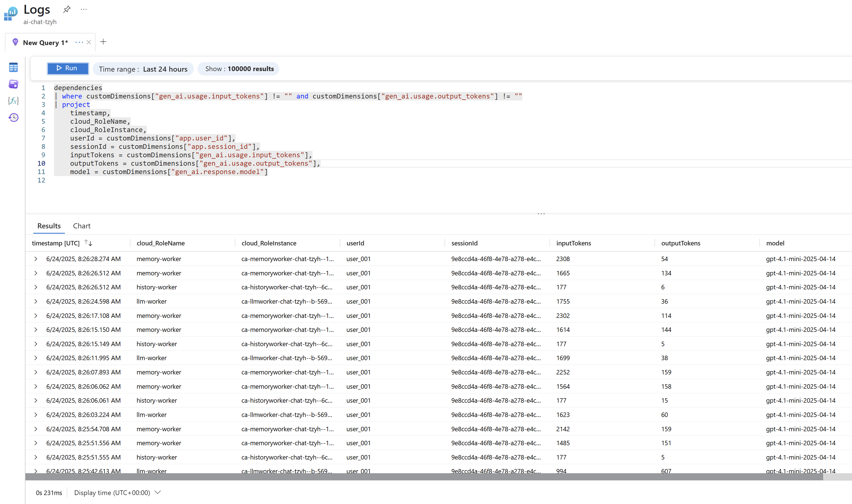Expand the 8:25:51.555 AM row
The image size is (852, 504).
tap(36, 457)
